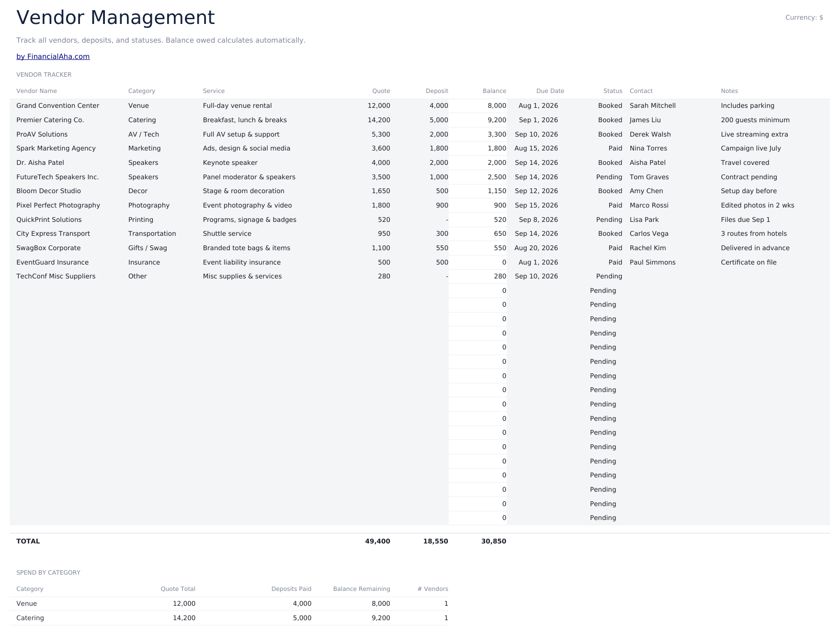Click the Gifts / Swag category cell
840x635 pixels.
148,248
